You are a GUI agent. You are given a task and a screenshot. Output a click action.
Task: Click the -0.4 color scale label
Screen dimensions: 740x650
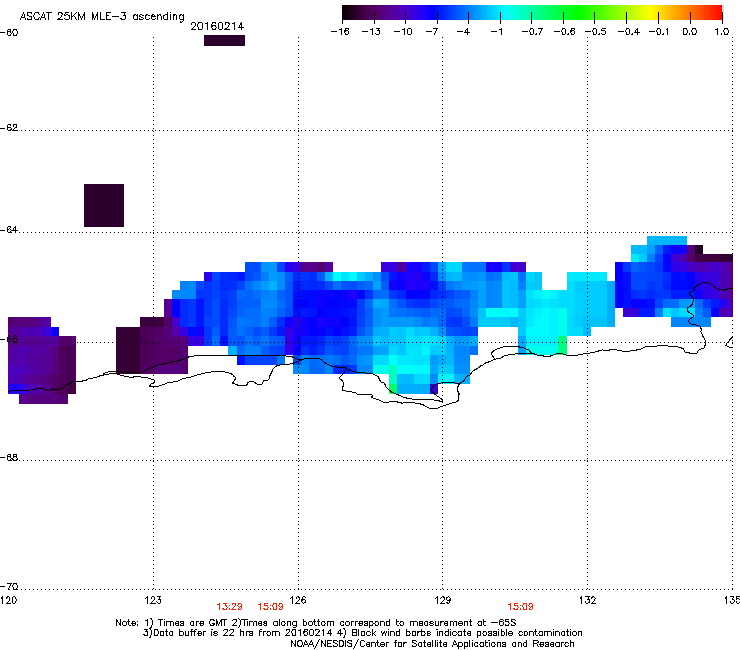[629, 32]
